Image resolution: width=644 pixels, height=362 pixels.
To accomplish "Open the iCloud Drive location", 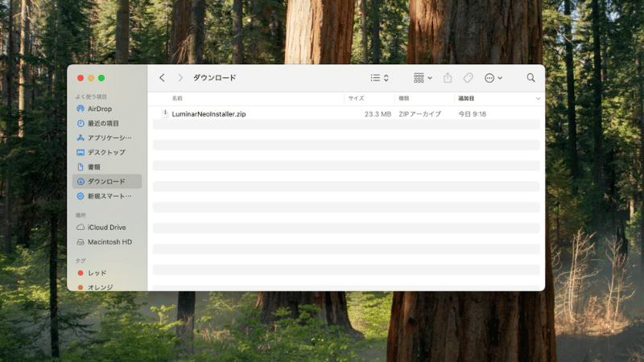I will 106,227.
